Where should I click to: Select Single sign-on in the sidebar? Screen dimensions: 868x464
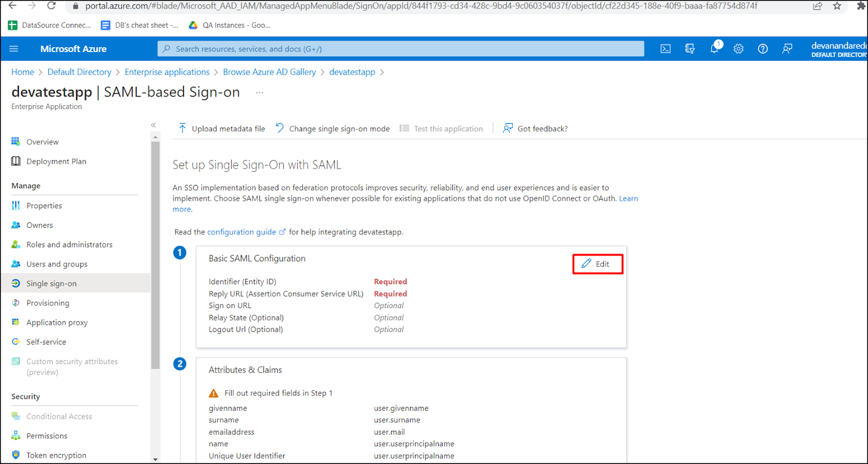pyautogui.click(x=75, y=283)
